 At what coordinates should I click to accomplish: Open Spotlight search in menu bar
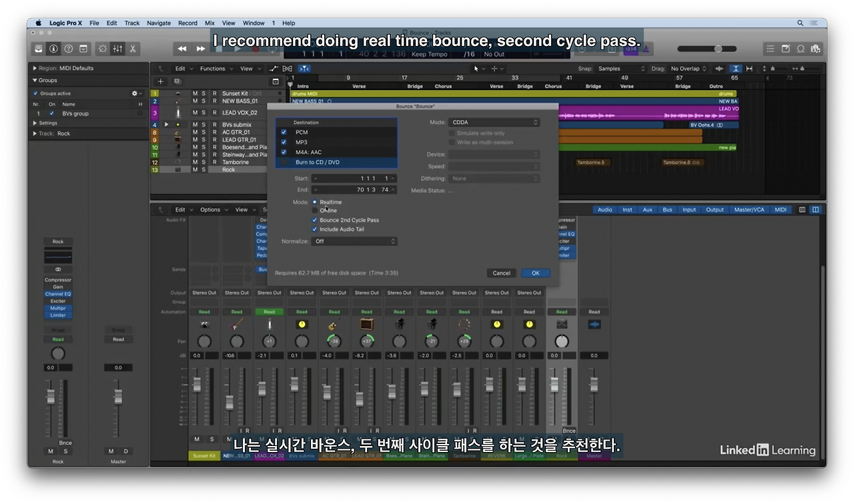(800, 23)
